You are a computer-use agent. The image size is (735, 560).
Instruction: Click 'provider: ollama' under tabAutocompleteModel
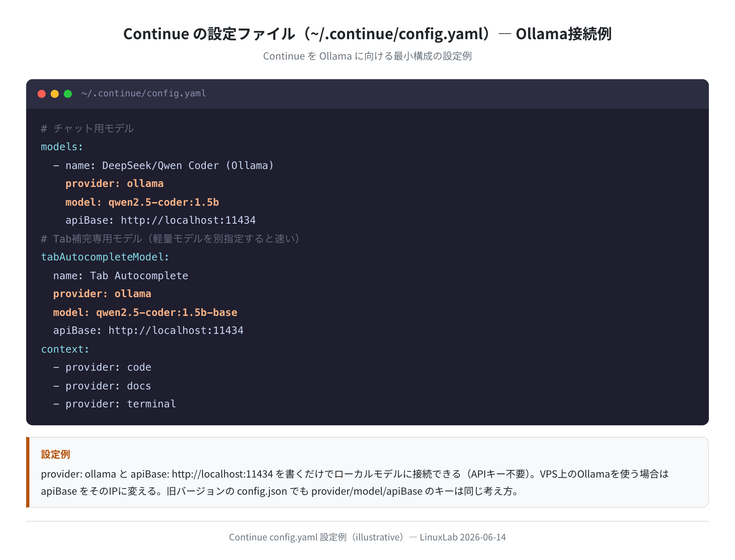point(102,294)
